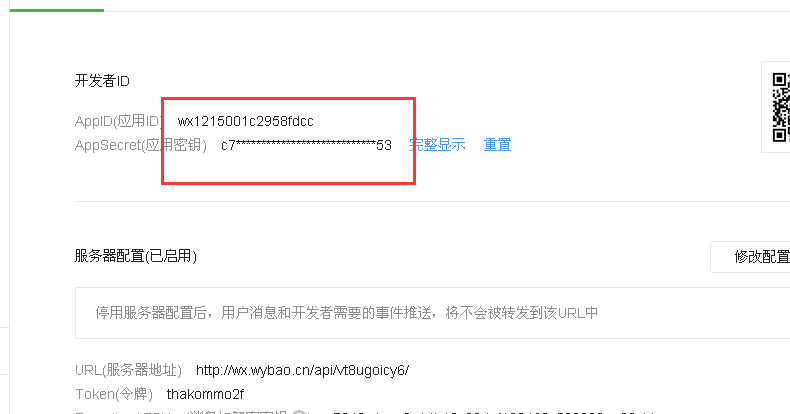Open the 修改配置 button
Image resolution: width=790 pixels, height=414 pixels.
point(751,257)
